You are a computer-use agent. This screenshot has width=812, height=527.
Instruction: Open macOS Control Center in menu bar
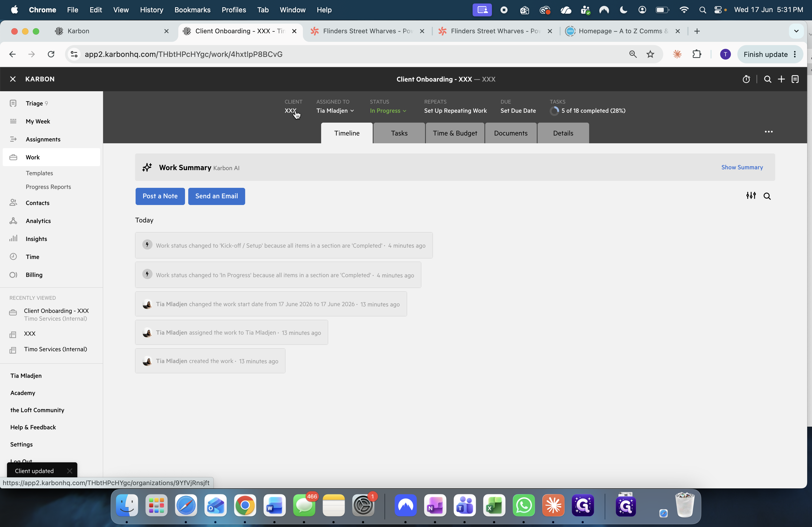click(718, 10)
